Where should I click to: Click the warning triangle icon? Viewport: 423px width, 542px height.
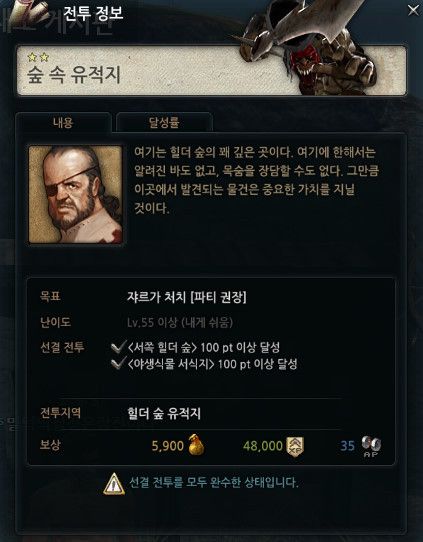[x=114, y=484]
